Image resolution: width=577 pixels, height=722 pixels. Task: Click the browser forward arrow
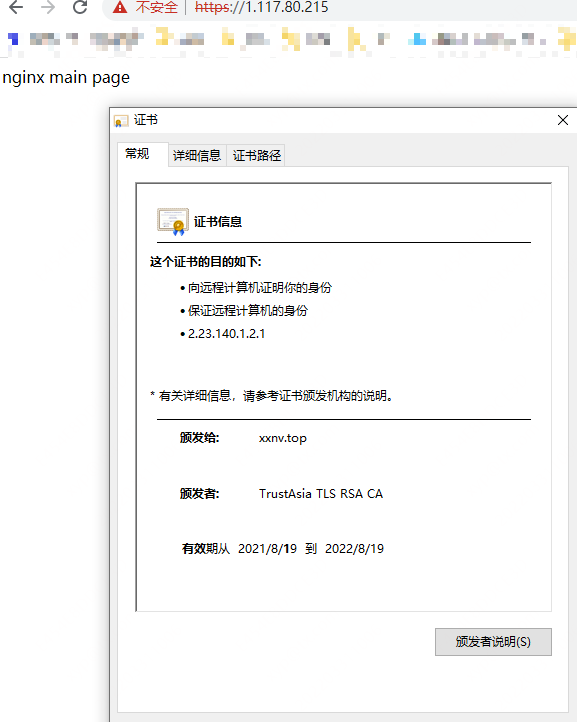pos(48,7)
